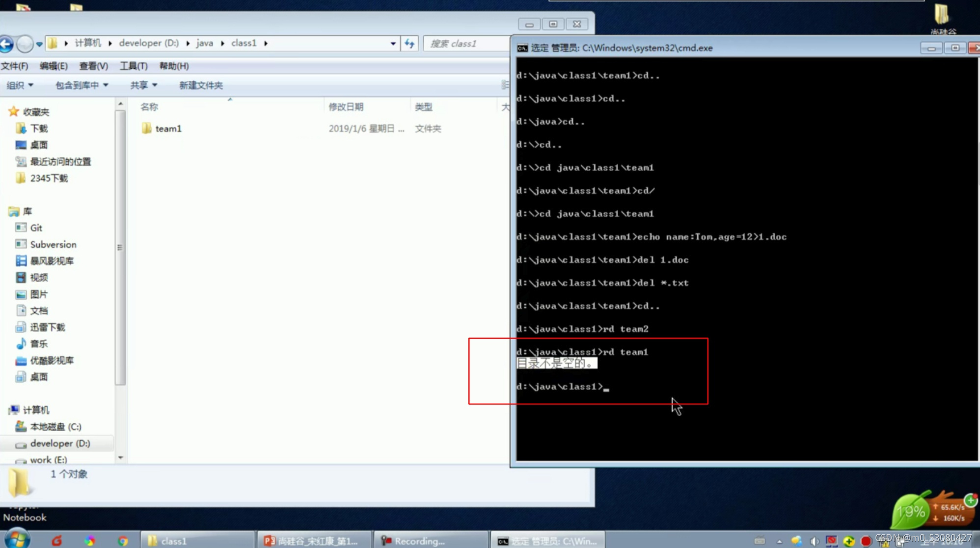Click the cmd.exe title bar icon
Image resolution: width=980 pixels, height=548 pixels.
[522, 48]
